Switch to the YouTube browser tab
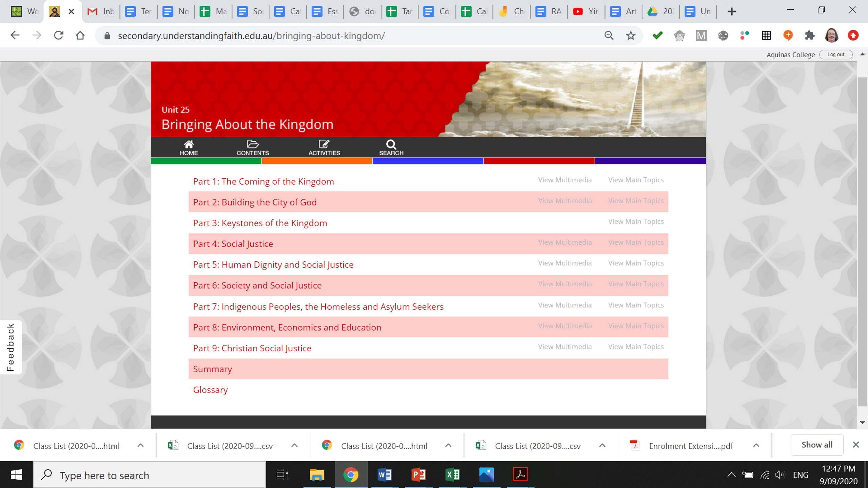The image size is (868, 488). click(586, 11)
